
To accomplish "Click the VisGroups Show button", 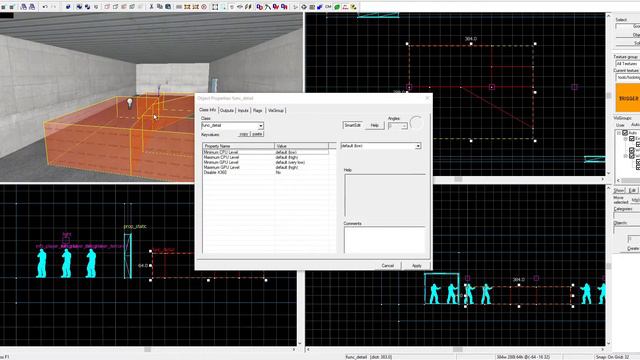I will click(619, 191).
